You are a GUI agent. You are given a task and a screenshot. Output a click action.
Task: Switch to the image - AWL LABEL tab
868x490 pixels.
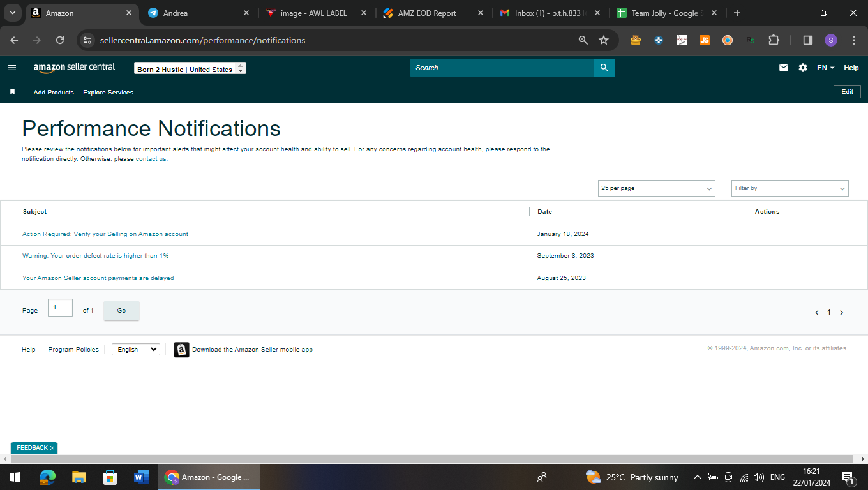tap(315, 13)
